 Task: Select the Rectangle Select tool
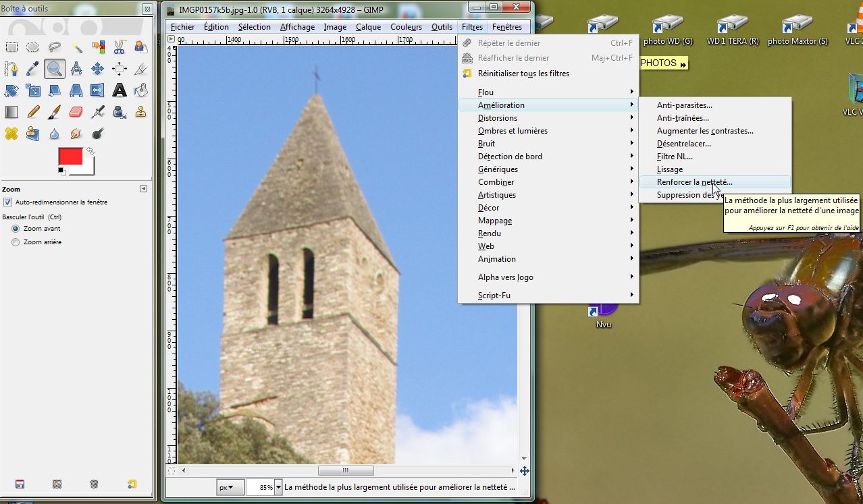pyautogui.click(x=11, y=47)
